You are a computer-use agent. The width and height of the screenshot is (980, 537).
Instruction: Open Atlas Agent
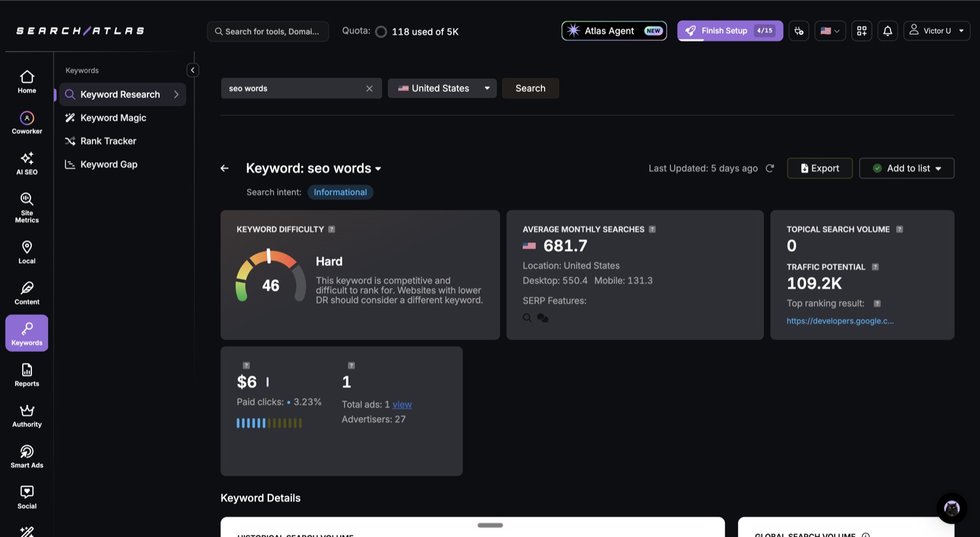pyautogui.click(x=614, y=31)
